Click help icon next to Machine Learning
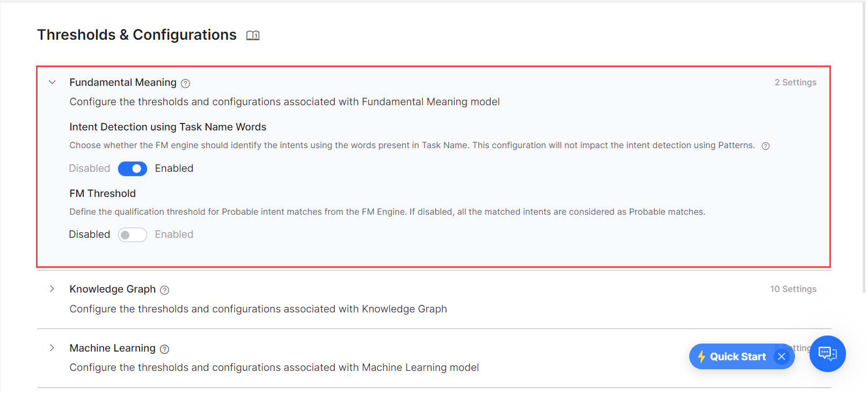Image resolution: width=868 pixels, height=394 pixels. [x=165, y=349]
